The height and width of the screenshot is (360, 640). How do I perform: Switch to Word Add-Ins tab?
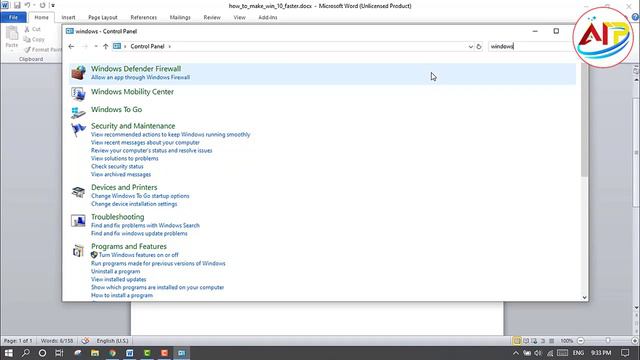click(268, 18)
